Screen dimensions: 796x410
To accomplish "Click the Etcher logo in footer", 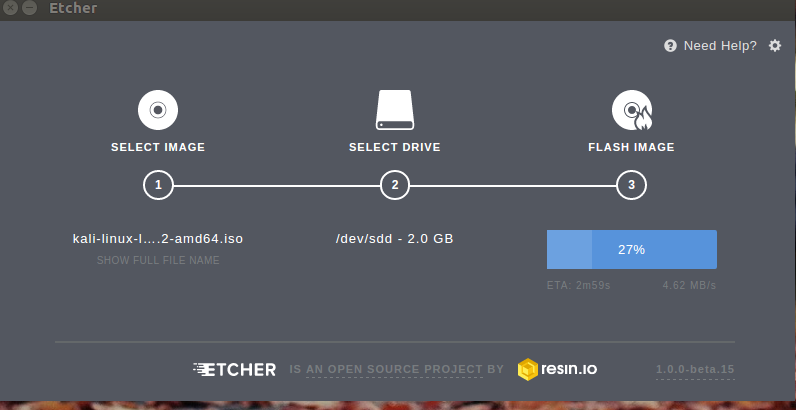I will click(234, 369).
